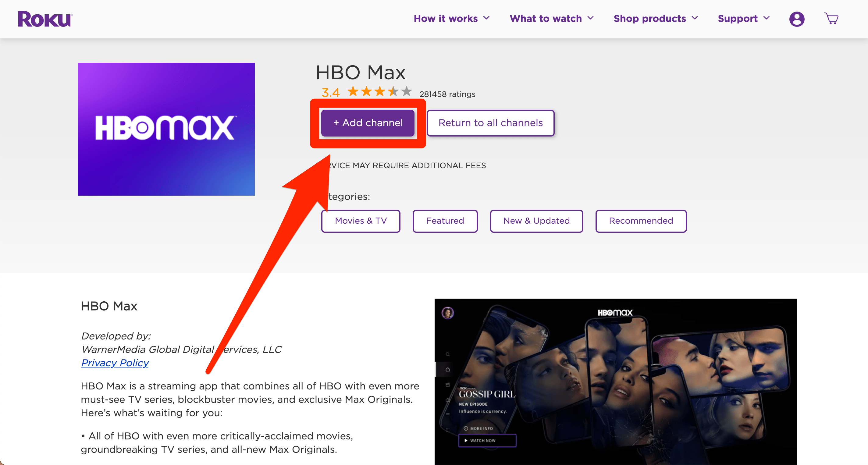The image size is (868, 465).
Task: Click the Add channel button
Action: [368, 123]
